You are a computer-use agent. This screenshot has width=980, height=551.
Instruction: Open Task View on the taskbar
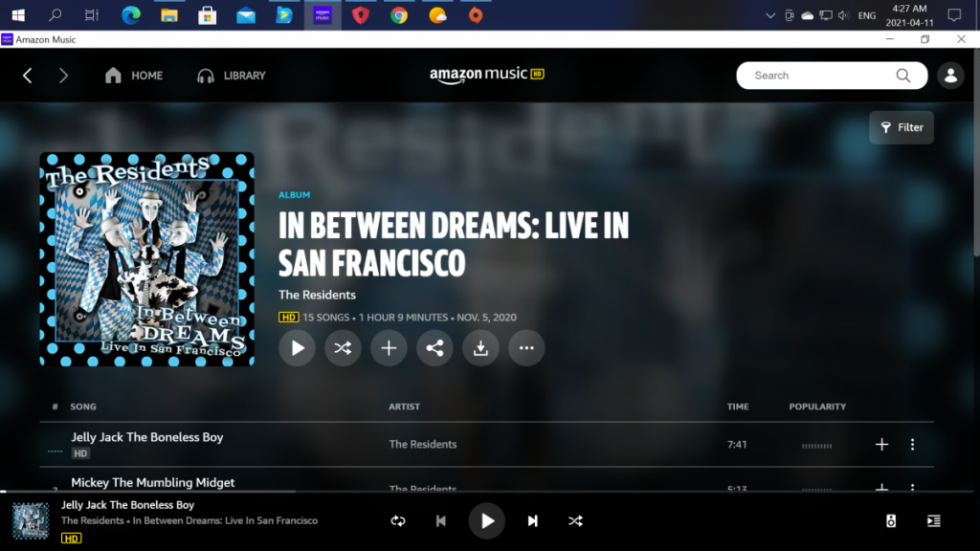92,15
